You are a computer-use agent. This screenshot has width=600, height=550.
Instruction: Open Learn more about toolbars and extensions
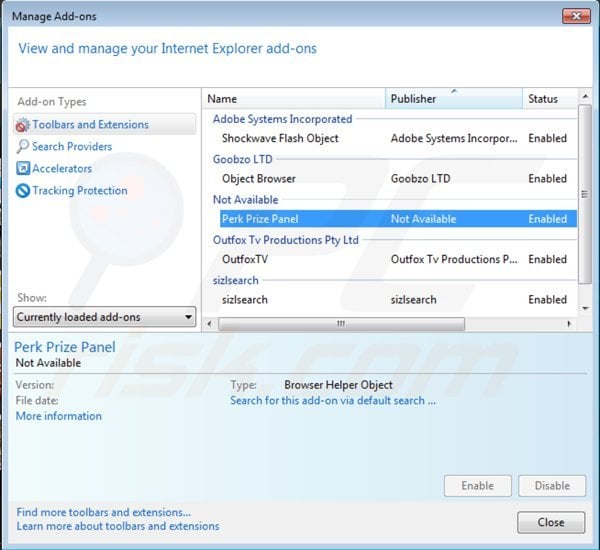tap(118, 526)
